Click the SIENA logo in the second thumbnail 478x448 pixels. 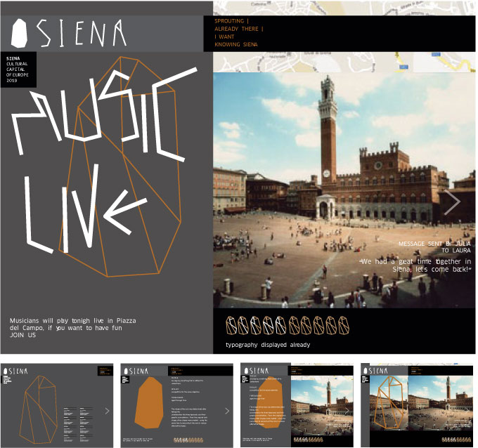click(x=136, y=371)
